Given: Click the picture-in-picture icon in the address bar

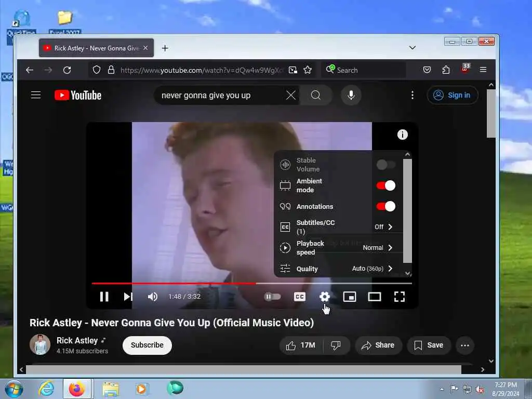Looking at the screenshot, I should tap(293, 70).
